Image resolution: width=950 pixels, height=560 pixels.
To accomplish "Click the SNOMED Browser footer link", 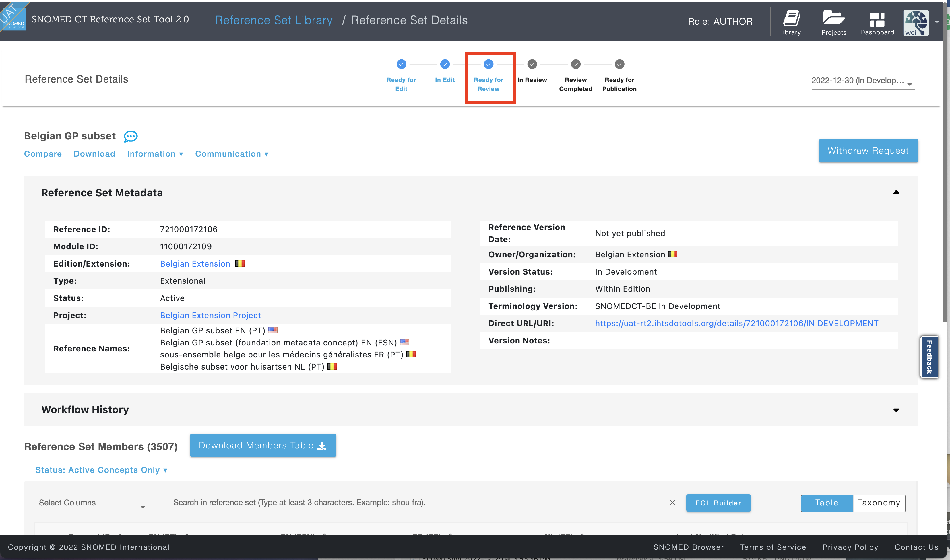I will click(x=689, y=547).
